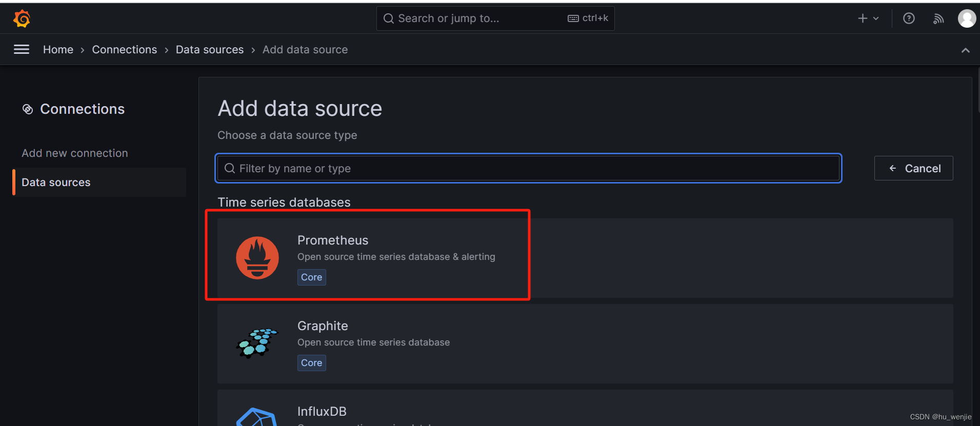Open the user profile avatar
The image size is (980, 426).
tap(967, 18)
